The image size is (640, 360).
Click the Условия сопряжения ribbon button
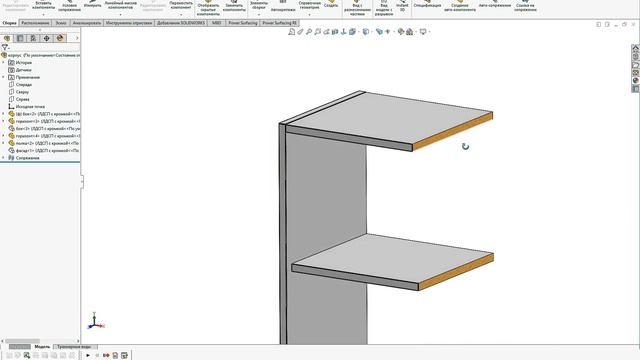point(69,6)
